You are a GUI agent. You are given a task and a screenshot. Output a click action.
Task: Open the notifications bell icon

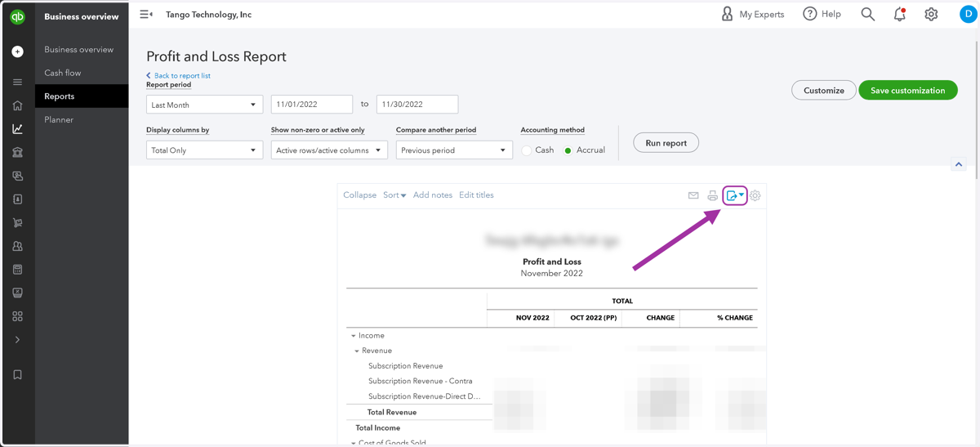899,14
